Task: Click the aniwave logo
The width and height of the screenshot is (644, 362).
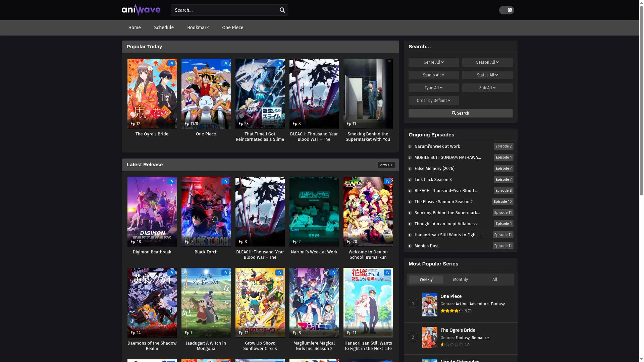Action: click(141, 10)
